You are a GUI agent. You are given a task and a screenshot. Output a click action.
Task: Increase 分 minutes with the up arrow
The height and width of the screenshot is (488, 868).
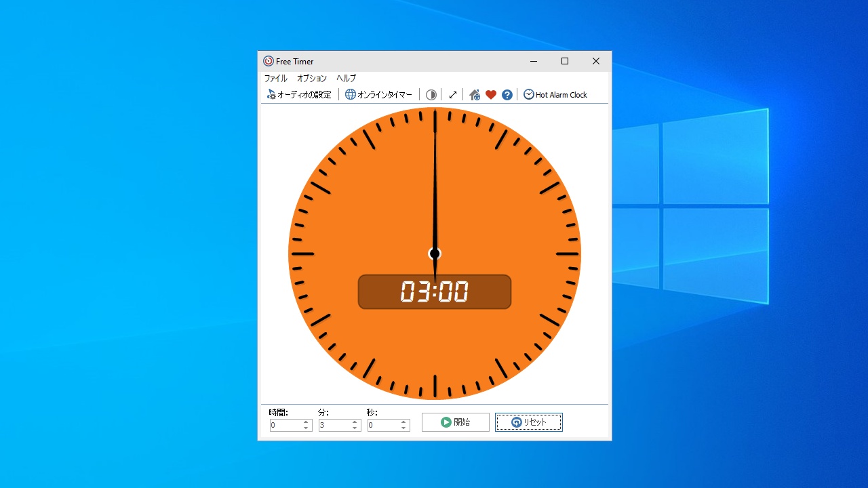click(x=355, y=422)
